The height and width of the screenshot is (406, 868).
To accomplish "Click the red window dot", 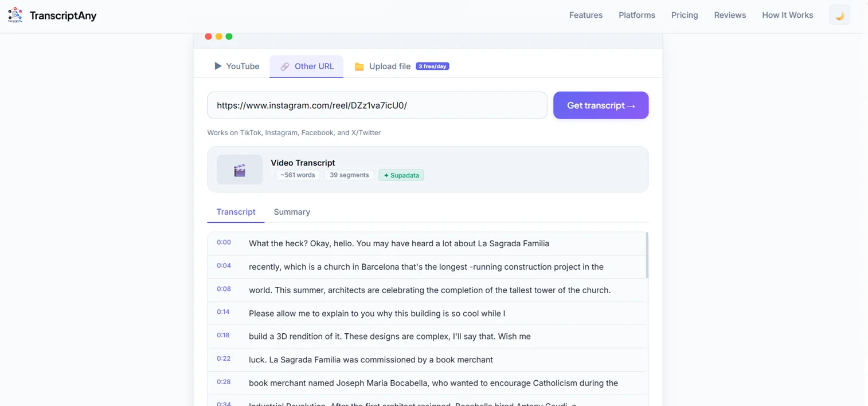I will coord(208,37).
